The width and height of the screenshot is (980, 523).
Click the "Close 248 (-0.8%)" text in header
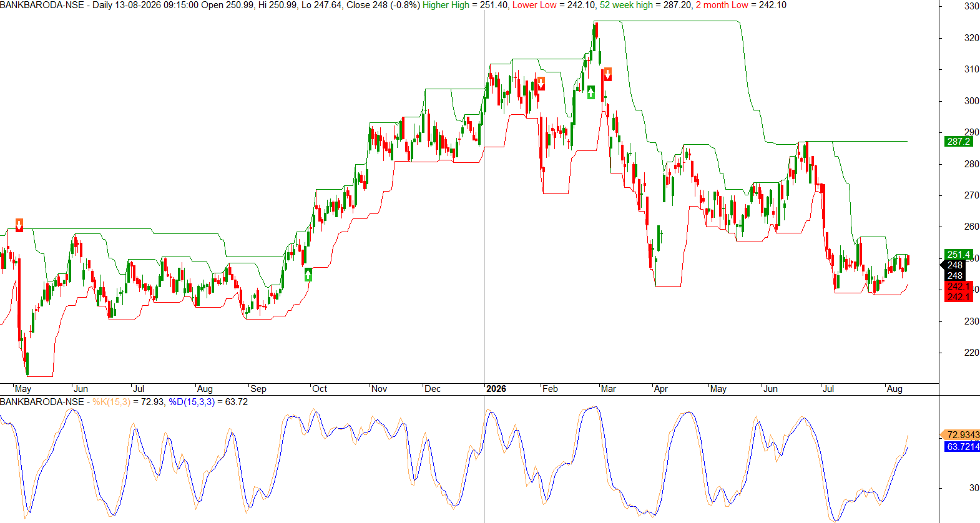click(382, 5)
